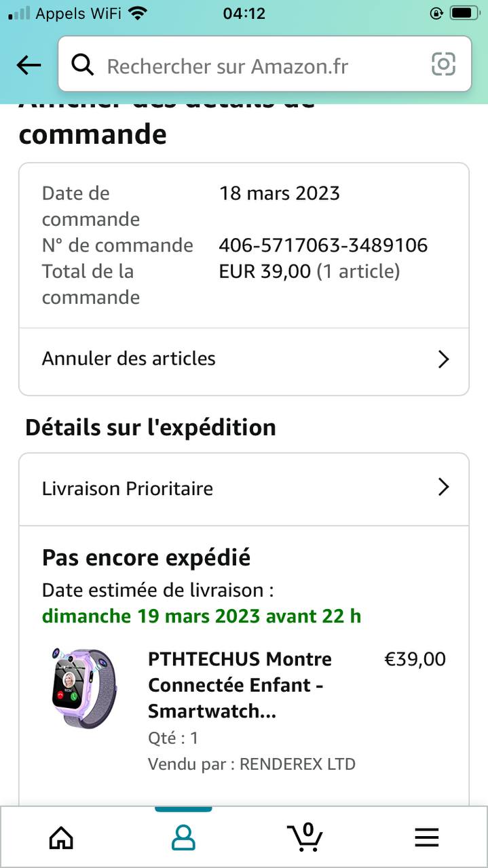Tap the green estimated delivery date text

pyautogui.click(x=202, y=616)
